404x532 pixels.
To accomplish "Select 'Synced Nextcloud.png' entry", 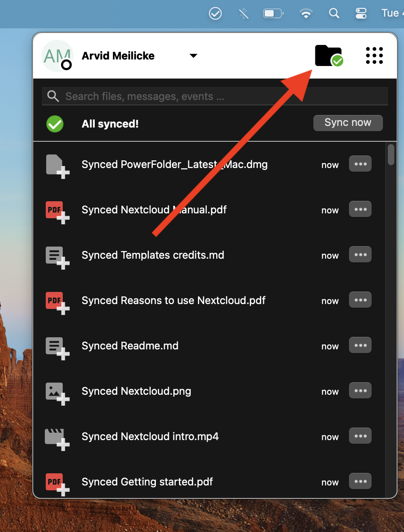I will point(136,391).
